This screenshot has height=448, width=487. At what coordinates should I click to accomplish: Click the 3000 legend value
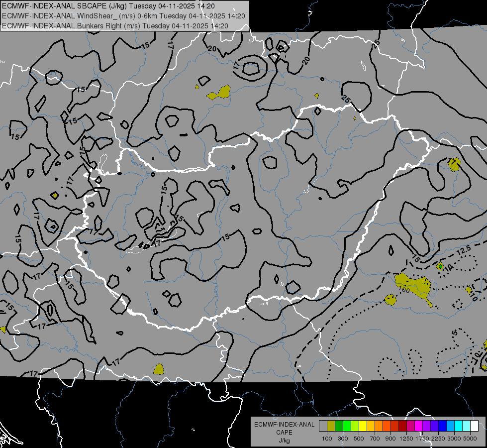454,439
